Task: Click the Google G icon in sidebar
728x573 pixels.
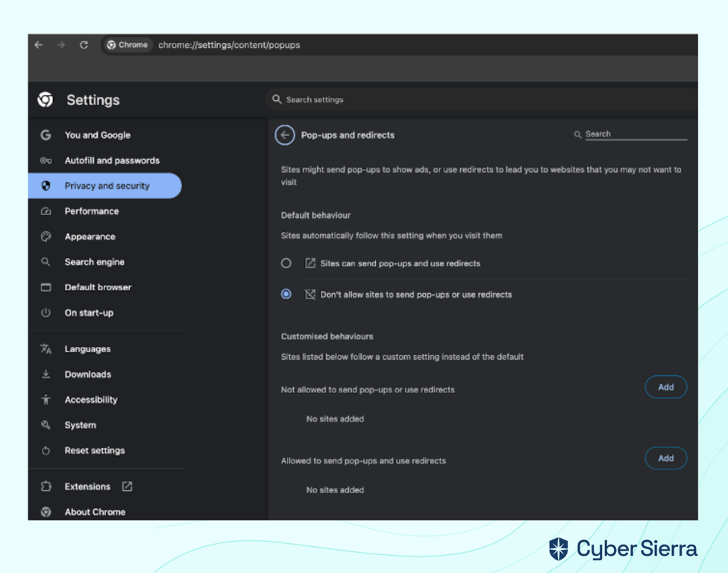Action: click(45, 135)
